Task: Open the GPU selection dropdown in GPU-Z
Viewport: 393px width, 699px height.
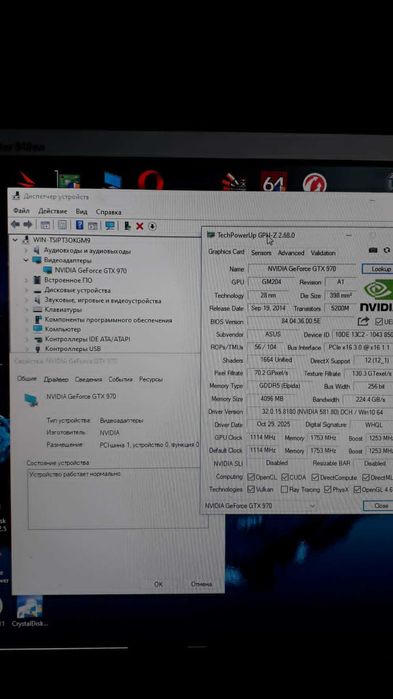Action: [313, 506]
